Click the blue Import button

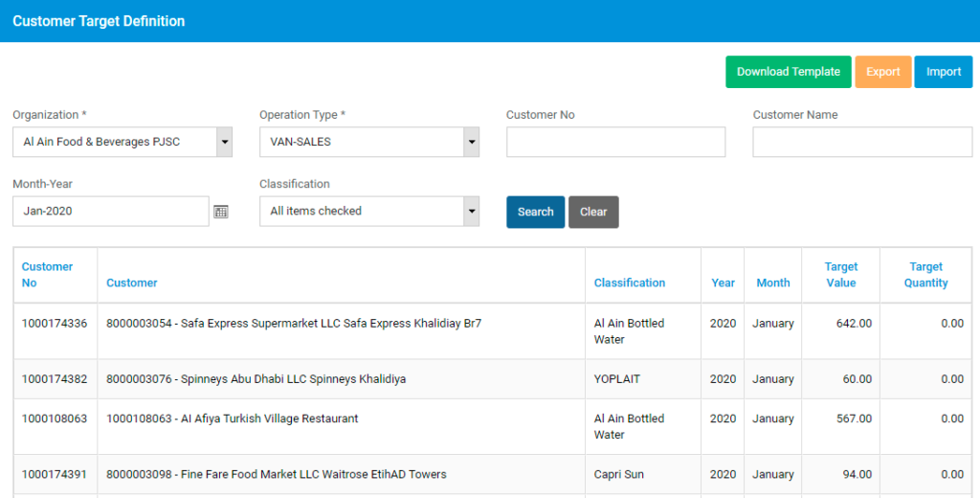tap(943, 72)
